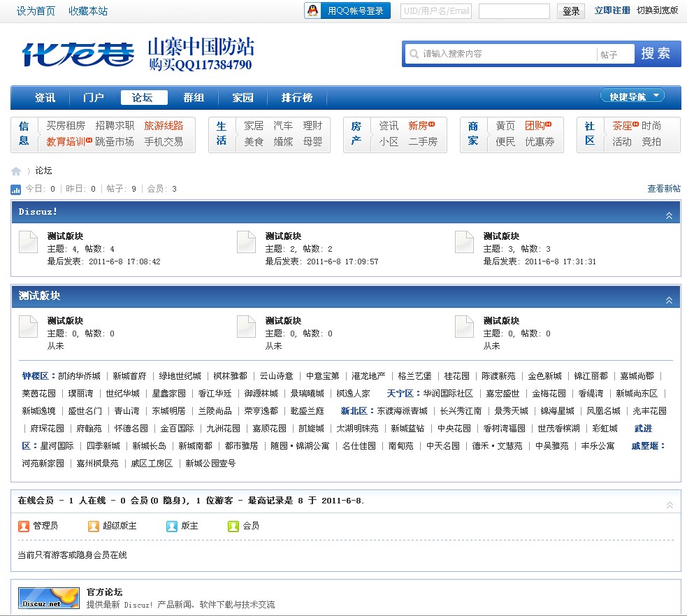Open the 优惠券 link
687x616 pixels.
click(x=540, y=142)
